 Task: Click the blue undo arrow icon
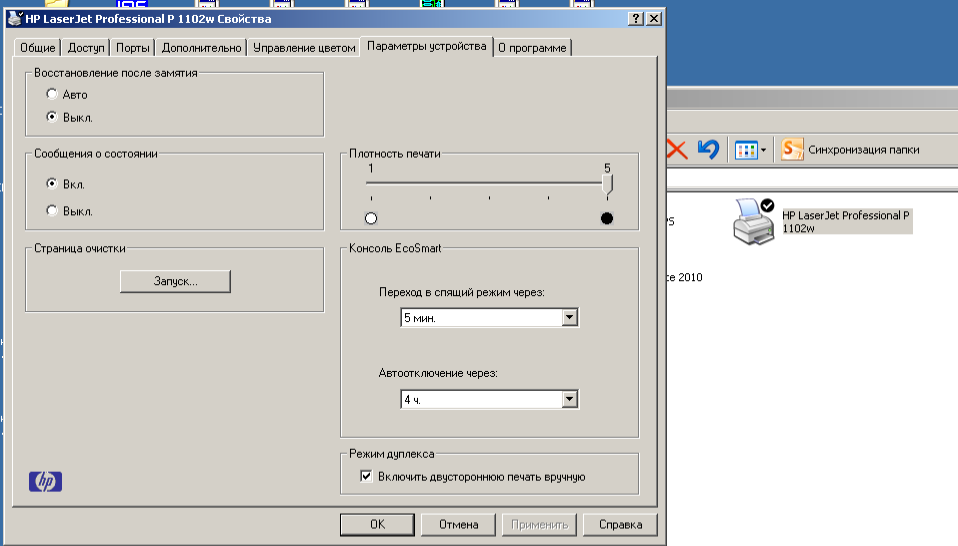[x=708, y=149]
